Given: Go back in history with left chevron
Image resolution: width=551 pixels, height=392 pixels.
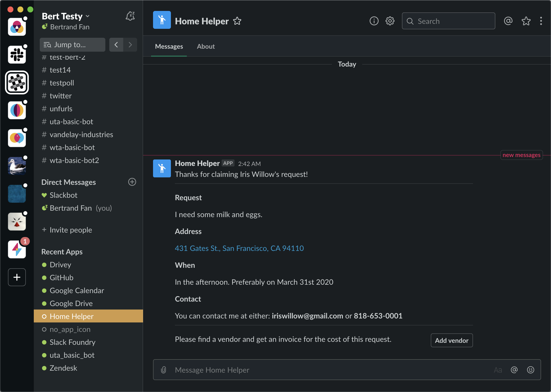Looking at the screenshot, I should point(116,45).
